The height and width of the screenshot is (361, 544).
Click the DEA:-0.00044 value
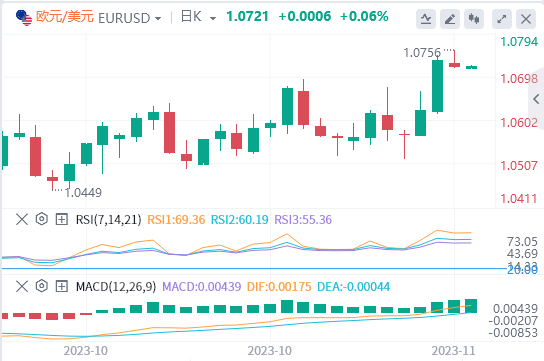pyautogui.click(x=354, y=287)
